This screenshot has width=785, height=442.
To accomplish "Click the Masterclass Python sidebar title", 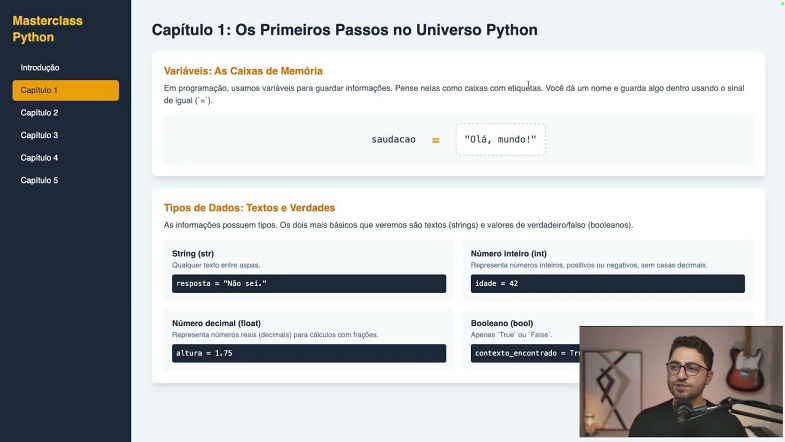I will click(x=47, y=29).
